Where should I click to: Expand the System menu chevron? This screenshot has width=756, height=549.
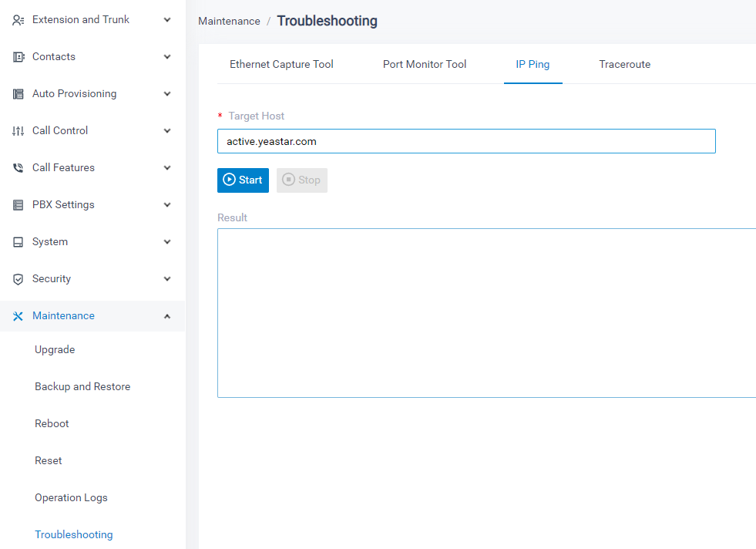(x=167, y=241)
